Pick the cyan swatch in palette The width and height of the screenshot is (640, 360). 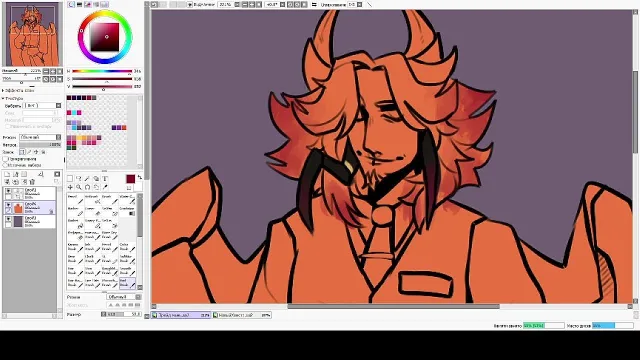point(74,113)
